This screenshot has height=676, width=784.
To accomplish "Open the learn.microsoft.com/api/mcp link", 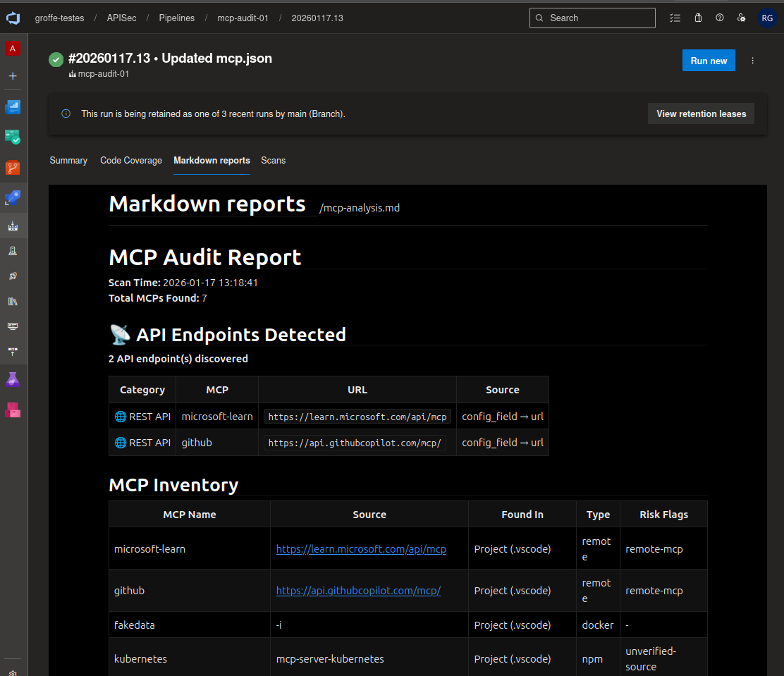I will point(361,549).
